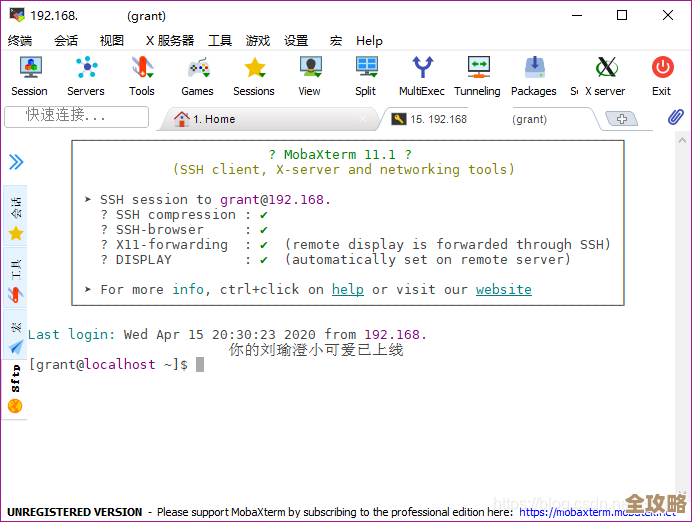Click the Packages icon
The image size is (692, 522).
point(534,76)
